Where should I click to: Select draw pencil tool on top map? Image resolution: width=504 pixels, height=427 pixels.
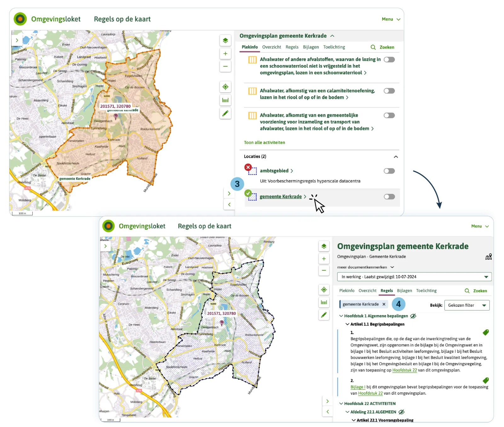225,113
